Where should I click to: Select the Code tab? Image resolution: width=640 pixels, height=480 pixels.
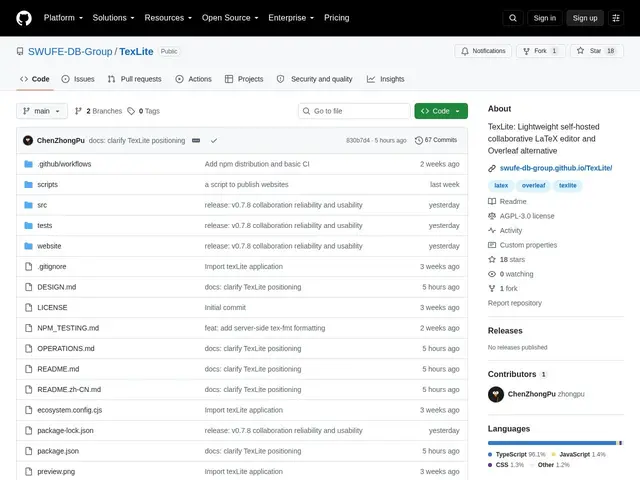[x=35, y=79]
